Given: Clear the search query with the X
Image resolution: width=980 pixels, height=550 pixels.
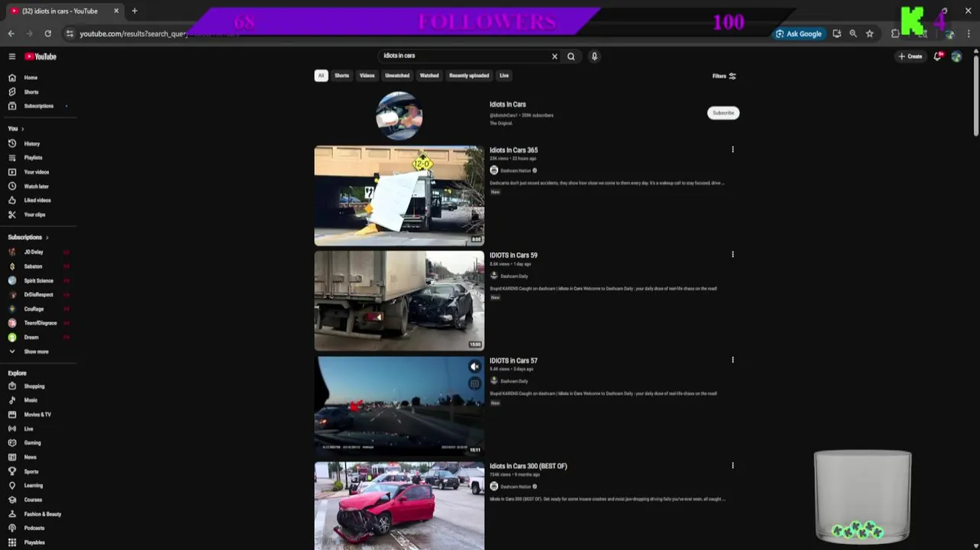Looking at the screenshot, I should tap(555, 57).
